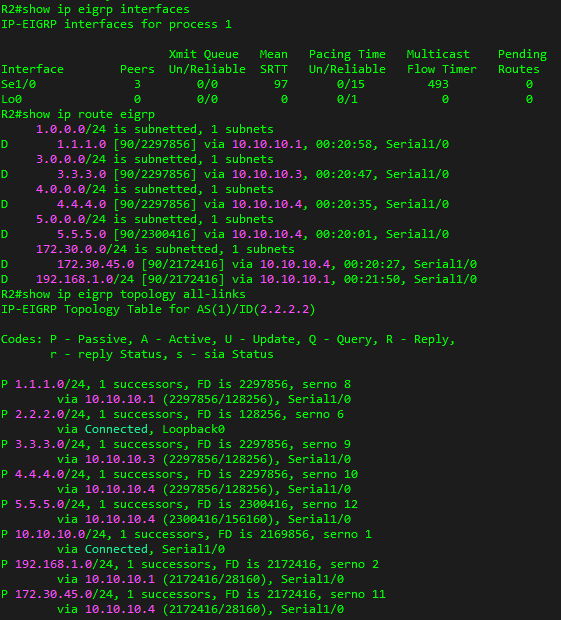Select 'via 10.10.10.1 (2297856/128256)' line
The height and width of the screenshot is (620, 561).
(204, 400)
